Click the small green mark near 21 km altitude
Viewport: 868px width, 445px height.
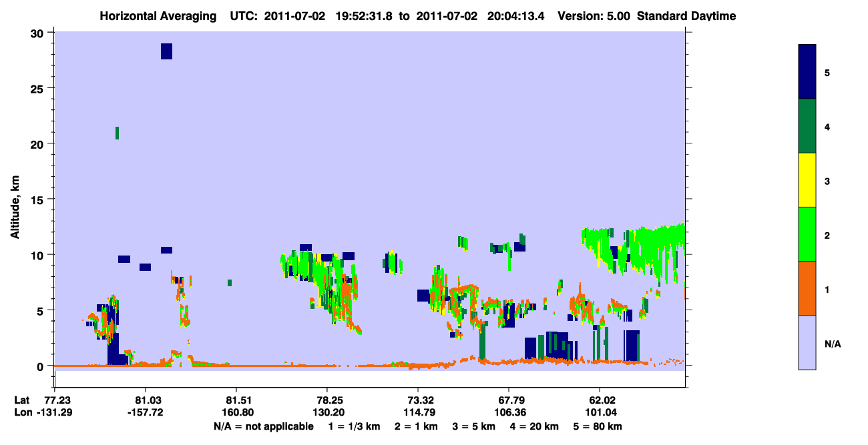[x=118, y=133]
